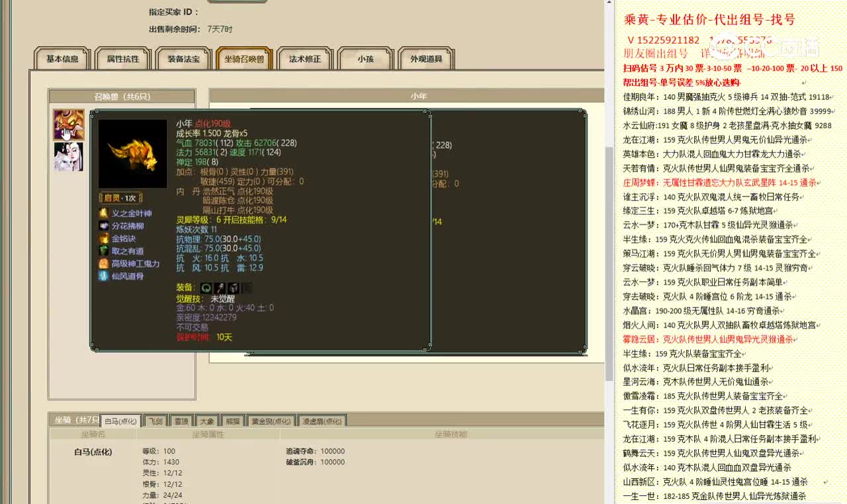Select the 雪狼 mount tab
This screenshot has width=847, height=504.
click(181, 421)
